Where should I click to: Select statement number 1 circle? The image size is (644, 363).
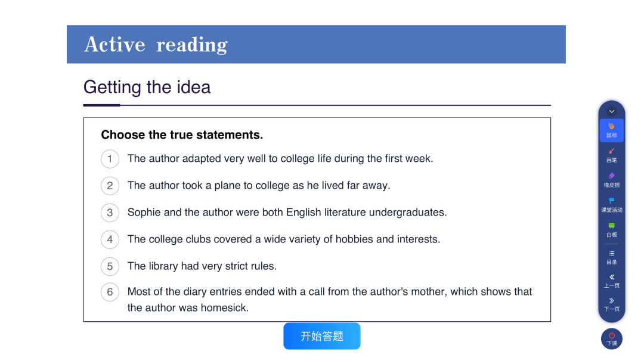[110, 159]
